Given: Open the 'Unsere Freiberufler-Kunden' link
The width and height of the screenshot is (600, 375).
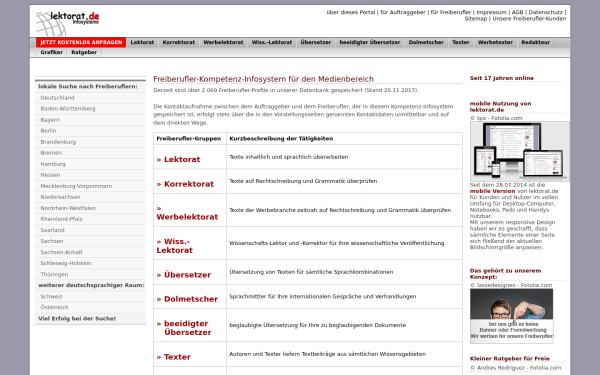Looking at the screenshot, I should coord(529,19).
